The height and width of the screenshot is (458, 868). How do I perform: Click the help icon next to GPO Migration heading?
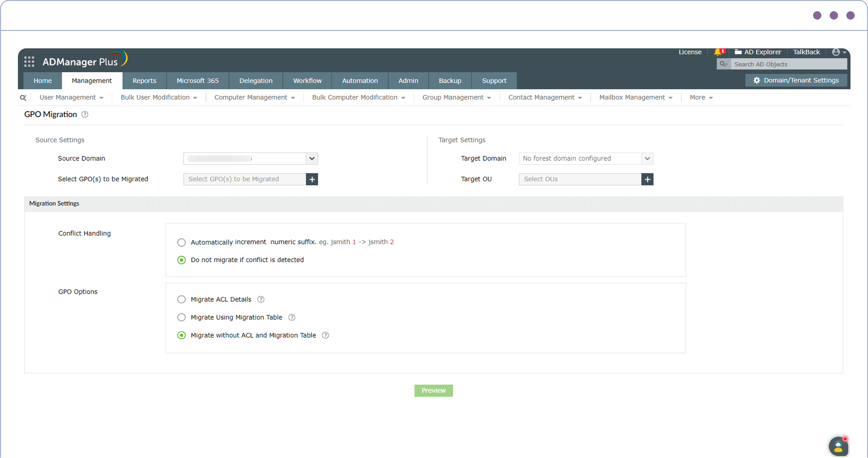tap(85, 114)
